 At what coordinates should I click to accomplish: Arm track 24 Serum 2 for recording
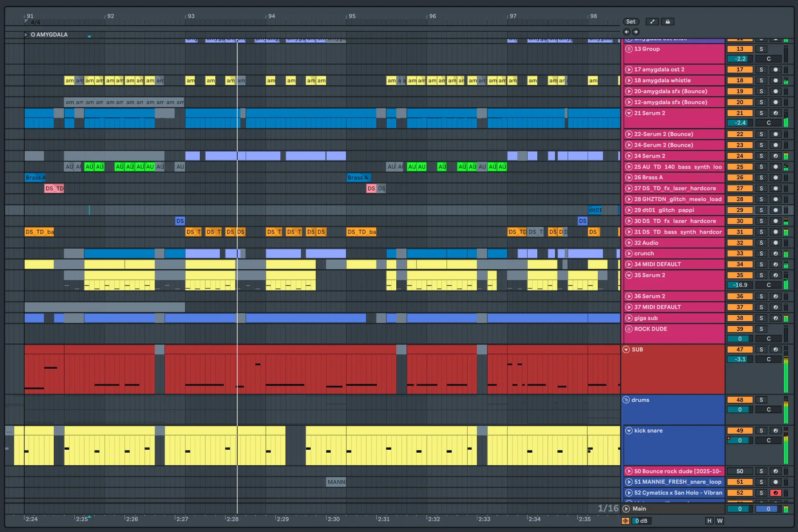tap(776, 156)
